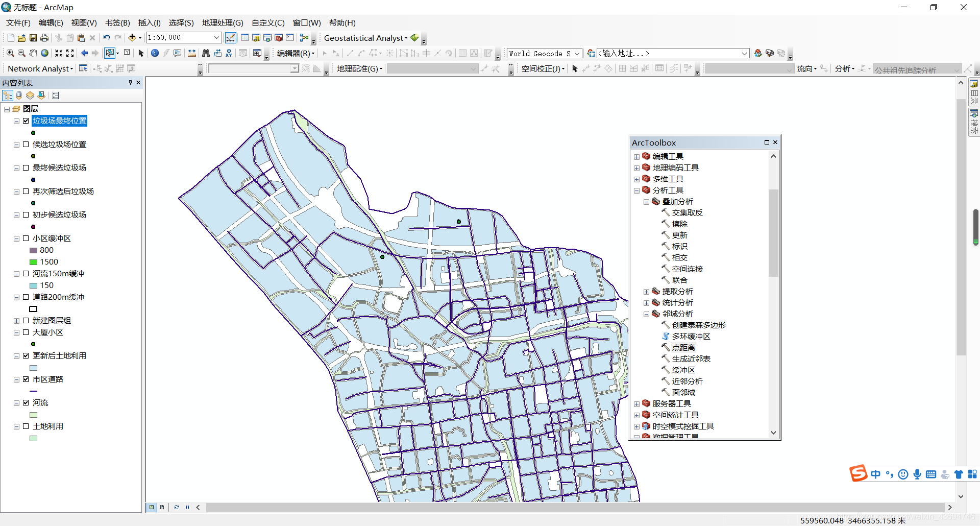The height and width of the screenshot is (526, 980).
Task: Expand the 新建图层组 group layer
Action: click(x=16, y=321)
